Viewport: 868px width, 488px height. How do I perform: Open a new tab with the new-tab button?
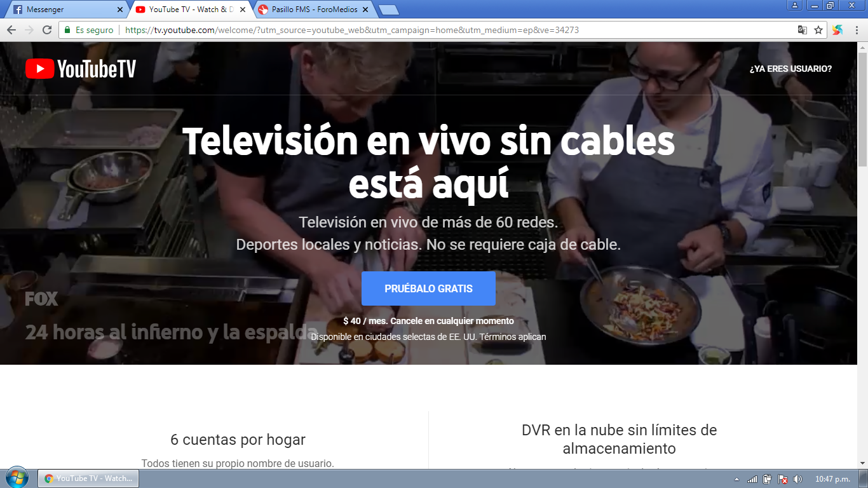tap(388, 10)
